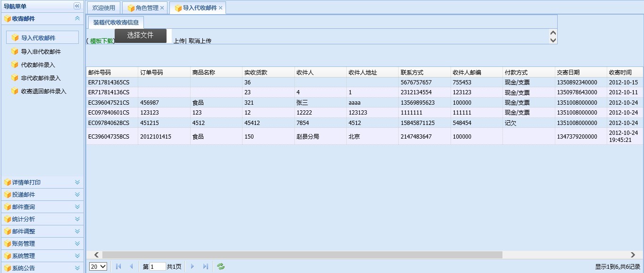Toggle the grid panel collapse arrow
Screen dimensions: 644x273
[552, 35]
